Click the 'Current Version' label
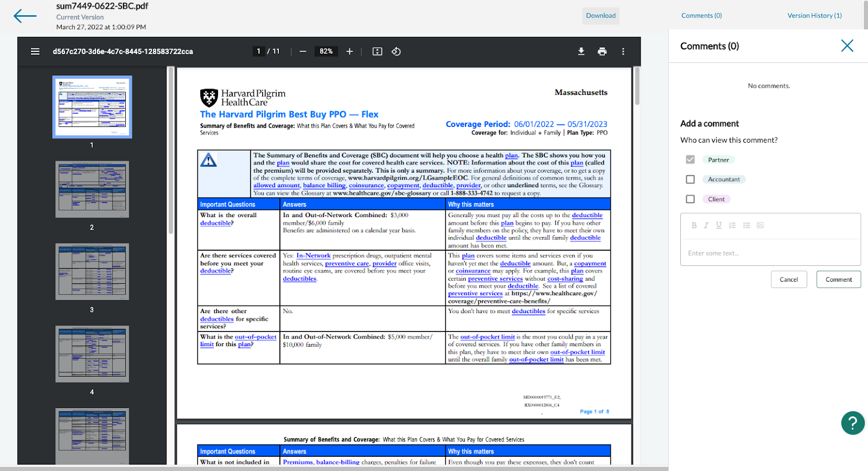This screenshot has width=868, height=471. pos(80,17)
